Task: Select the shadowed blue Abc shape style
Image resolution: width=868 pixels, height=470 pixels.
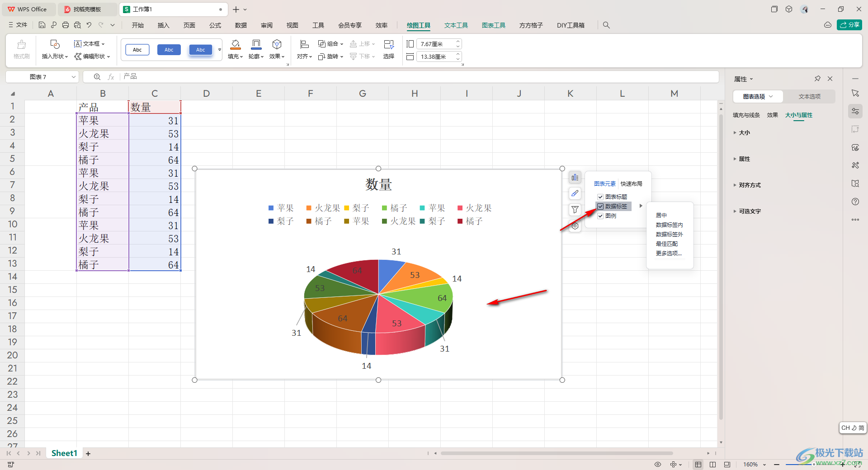Action: (201, 50)
